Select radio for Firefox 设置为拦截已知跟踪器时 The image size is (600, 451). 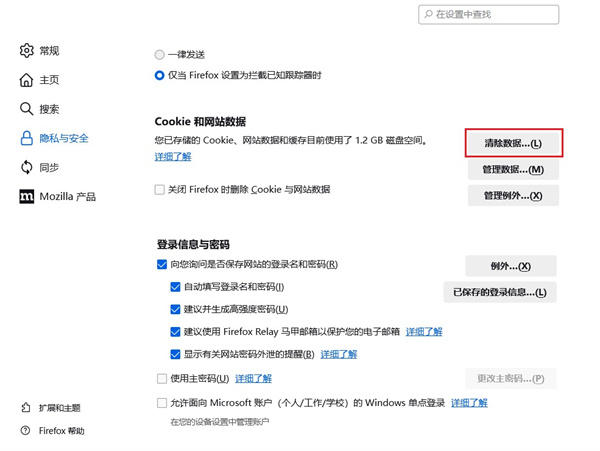[x=159, y=75]
